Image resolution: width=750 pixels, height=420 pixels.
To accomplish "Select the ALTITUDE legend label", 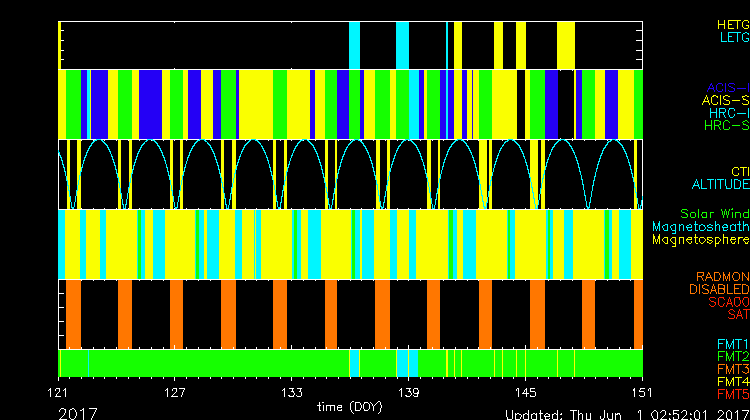I will tap(720, 185).
